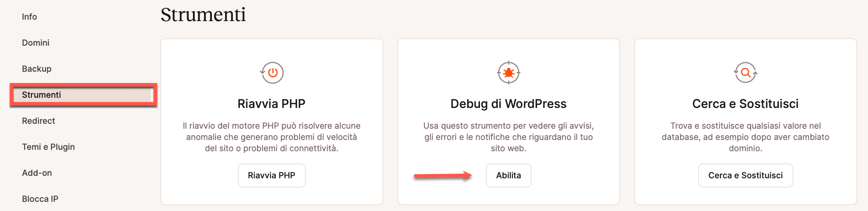Click the Cerca e Sostituisci magnifier icon
Viewport: 868px width, 211px height.
(745, 72)
